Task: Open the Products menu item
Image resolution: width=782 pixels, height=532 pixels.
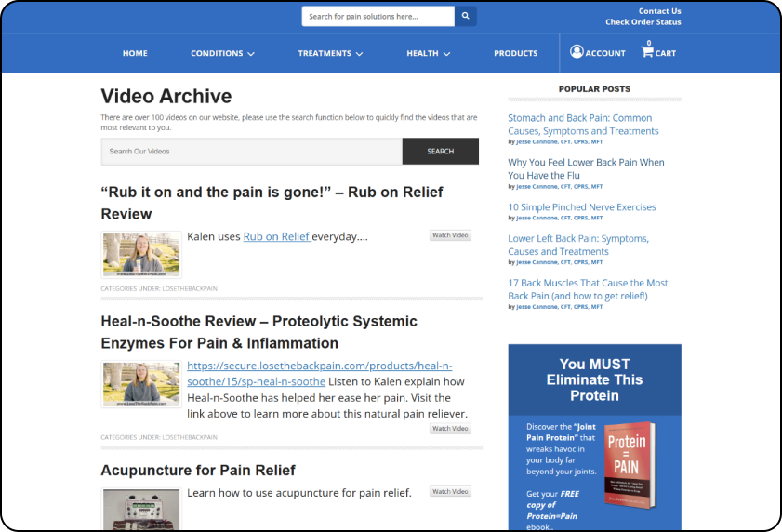Action: coord(516,53)
